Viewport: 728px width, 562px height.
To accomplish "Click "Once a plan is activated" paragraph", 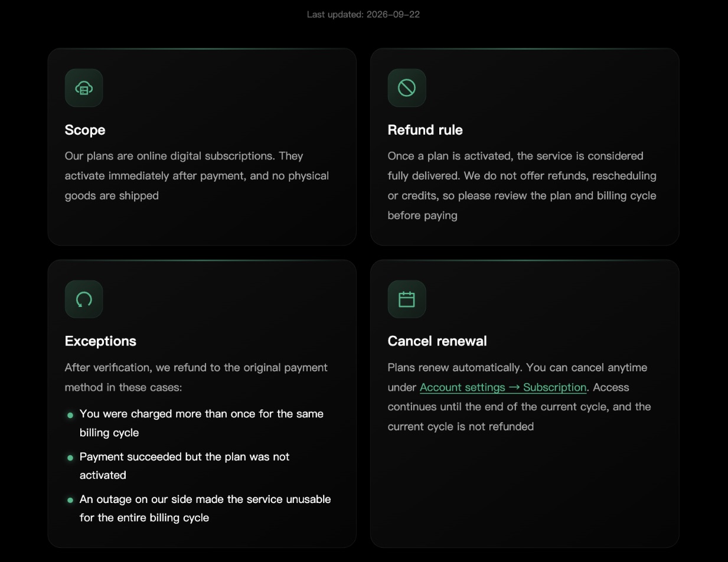I will pyautogui.click(x=522, y=185).
